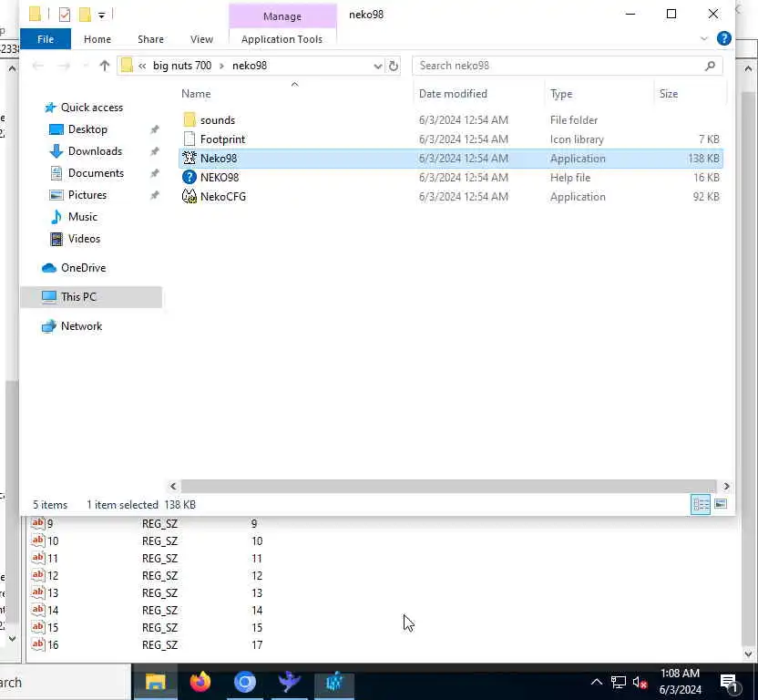Click the Pictures icon in sidebar
The height and width of the screenshot is (700, 758).
click(56, 195)
